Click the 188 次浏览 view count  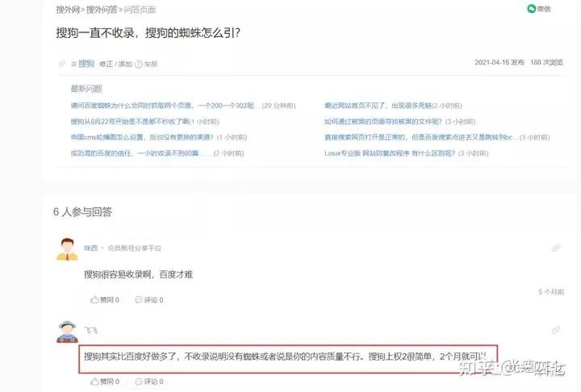546,62
